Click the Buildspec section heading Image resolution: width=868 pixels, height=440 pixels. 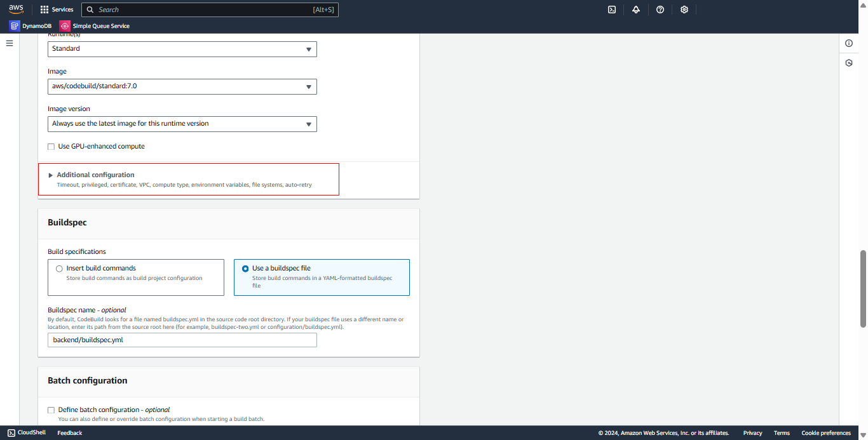(67, 223)
